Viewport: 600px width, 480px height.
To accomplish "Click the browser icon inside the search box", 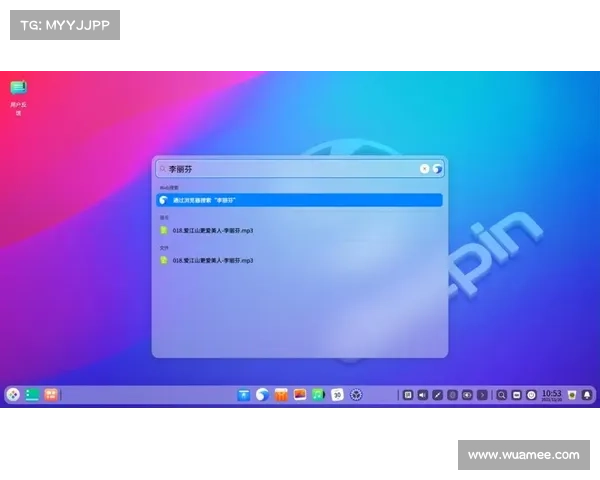I will point(437,169).
